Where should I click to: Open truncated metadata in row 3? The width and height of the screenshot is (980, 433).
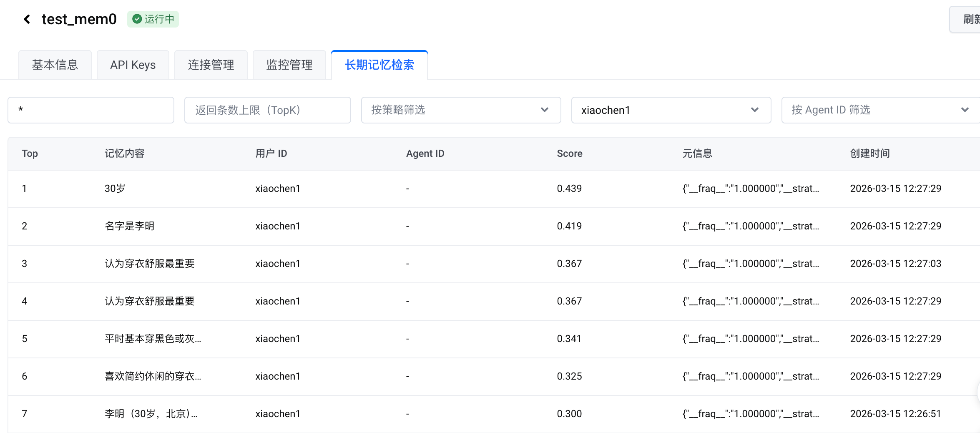[750, 264]
